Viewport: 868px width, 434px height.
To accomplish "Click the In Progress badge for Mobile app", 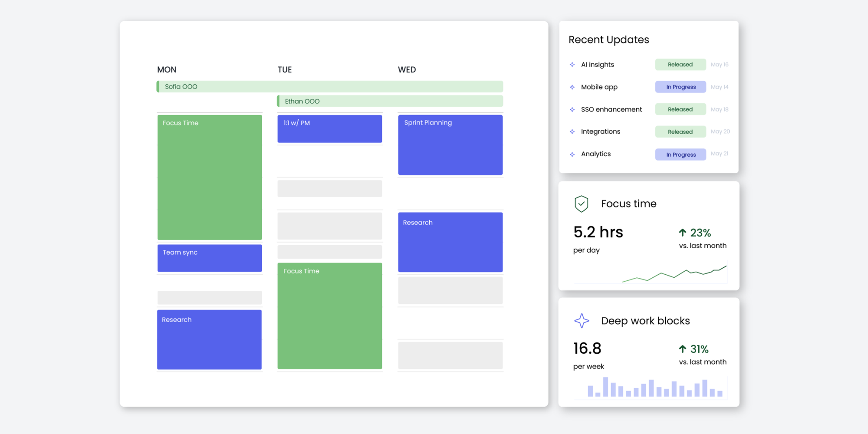I will 681,87.
